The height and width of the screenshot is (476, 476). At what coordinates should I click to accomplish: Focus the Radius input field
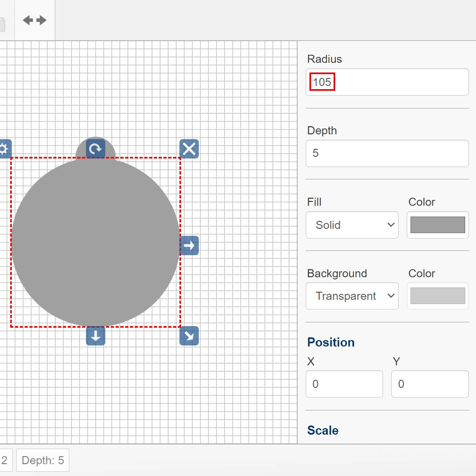pos(387,82)
